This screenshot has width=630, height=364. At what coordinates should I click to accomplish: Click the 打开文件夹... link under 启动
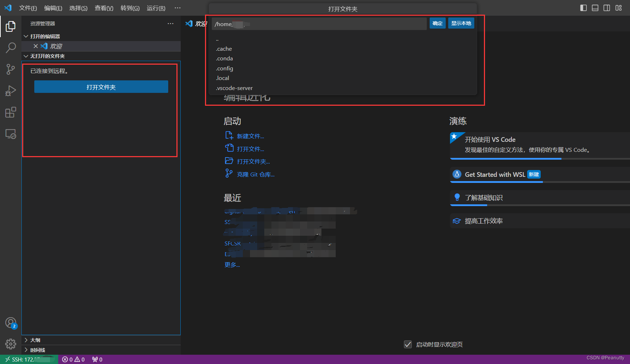[254, 161]
